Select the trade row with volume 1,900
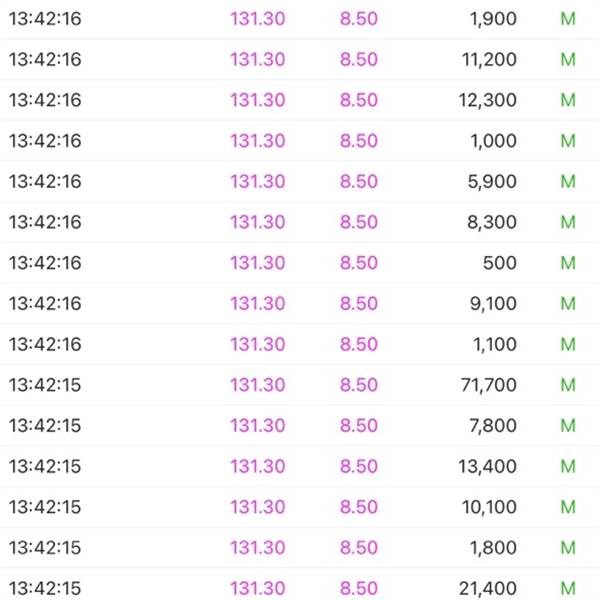Viewport: 600px width, 600px height. (x=493, y=19)
